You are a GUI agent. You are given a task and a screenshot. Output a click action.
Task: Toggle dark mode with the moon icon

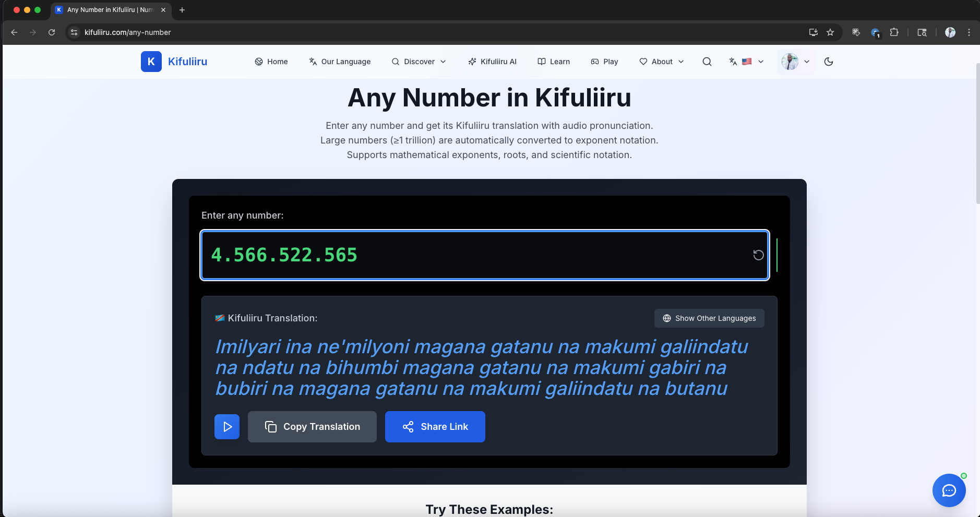click(829, 62)
